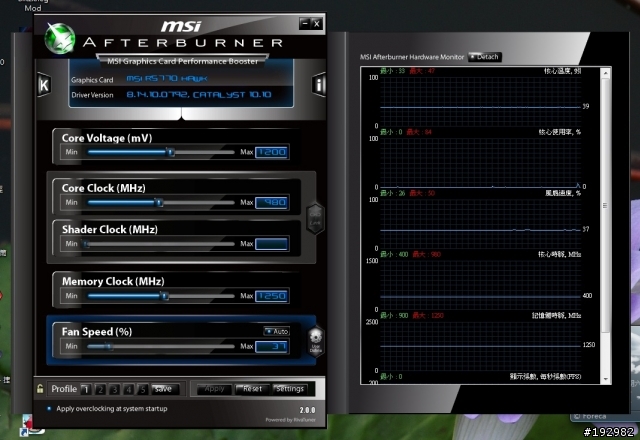Click the hardware monitor scroll-down arrow
Screen dimensions: 640x440
point(605,379)
